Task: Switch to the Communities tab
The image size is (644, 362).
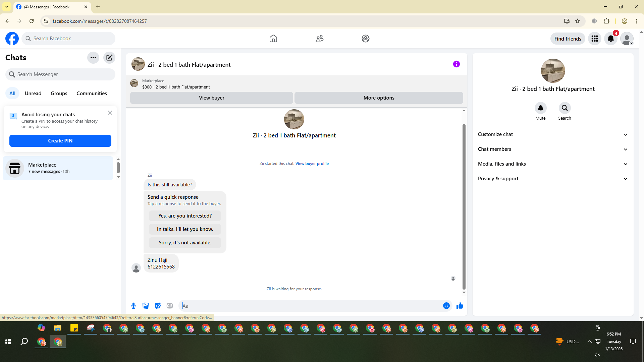Action: (92, 94)
